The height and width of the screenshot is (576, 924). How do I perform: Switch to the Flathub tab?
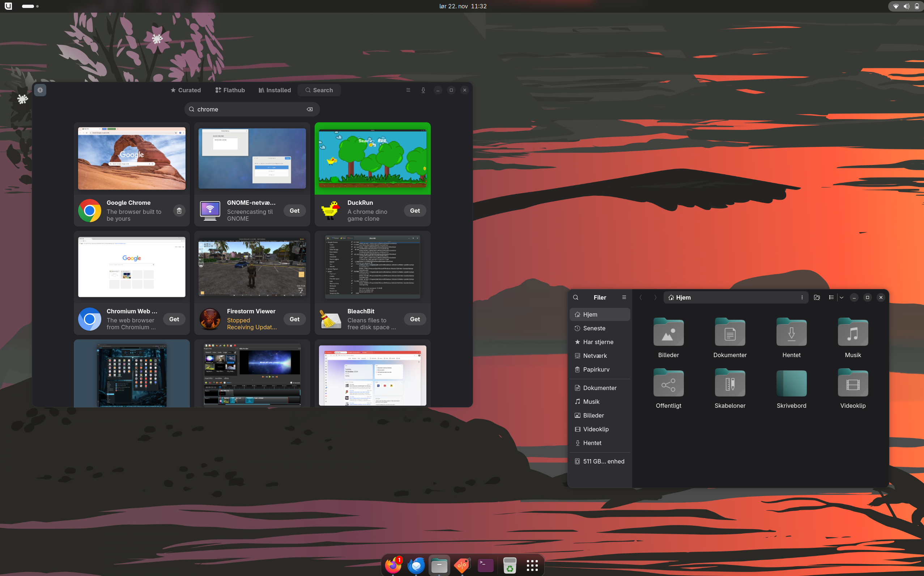coord(230,90)
